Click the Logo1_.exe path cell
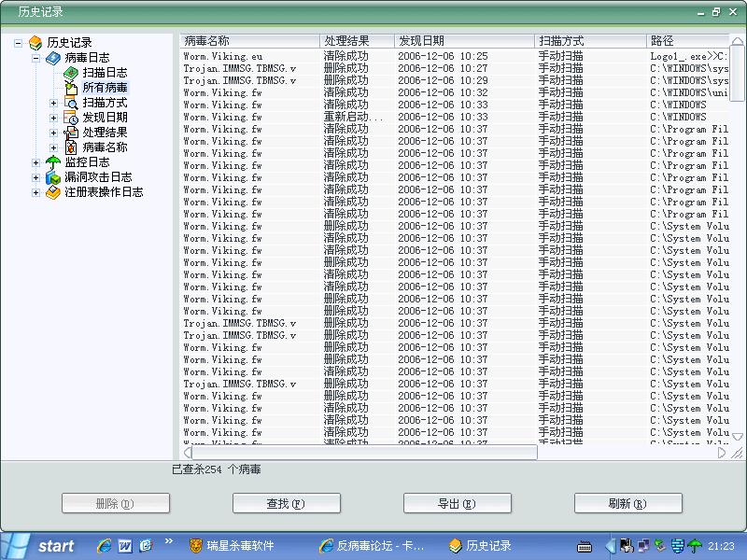This screenshot has width=747, height=560. (x=689, y=56)
